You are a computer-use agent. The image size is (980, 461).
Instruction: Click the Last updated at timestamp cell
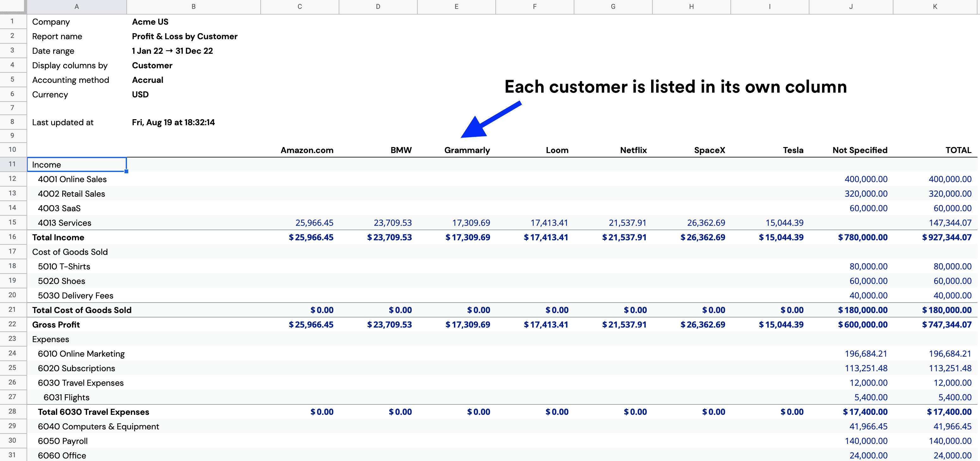[x=173, y=122]
